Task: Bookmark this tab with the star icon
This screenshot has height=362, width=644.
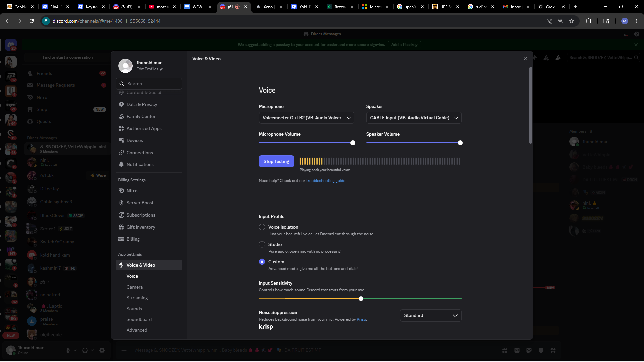Action: click(x=572, y=21)
